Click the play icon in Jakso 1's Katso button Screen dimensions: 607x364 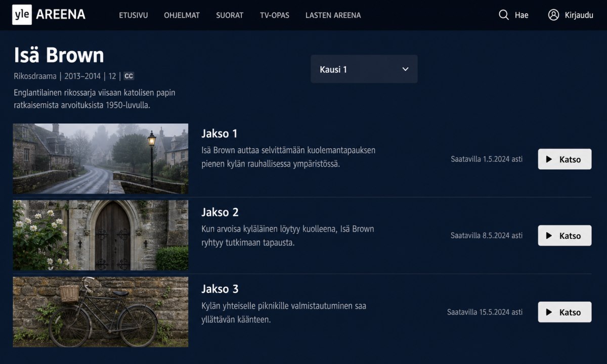(549, 159)
